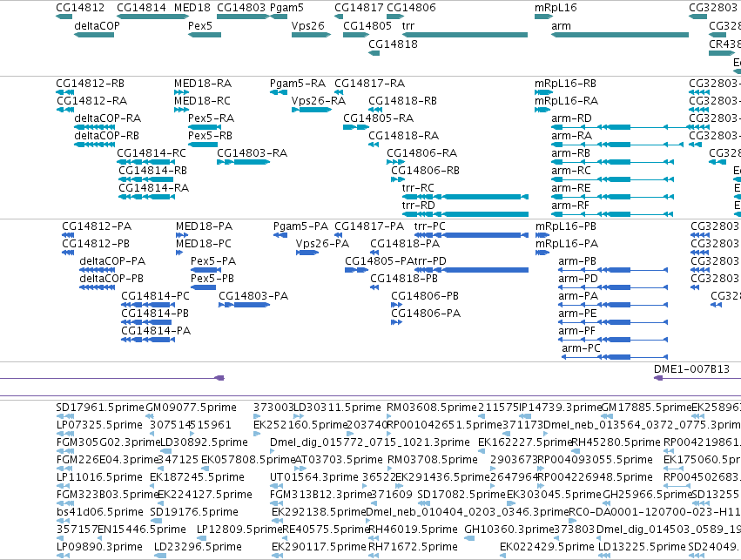Click the CG14814 gene name
The width and height of the screenshot is (741, 560).
[141, 8]
